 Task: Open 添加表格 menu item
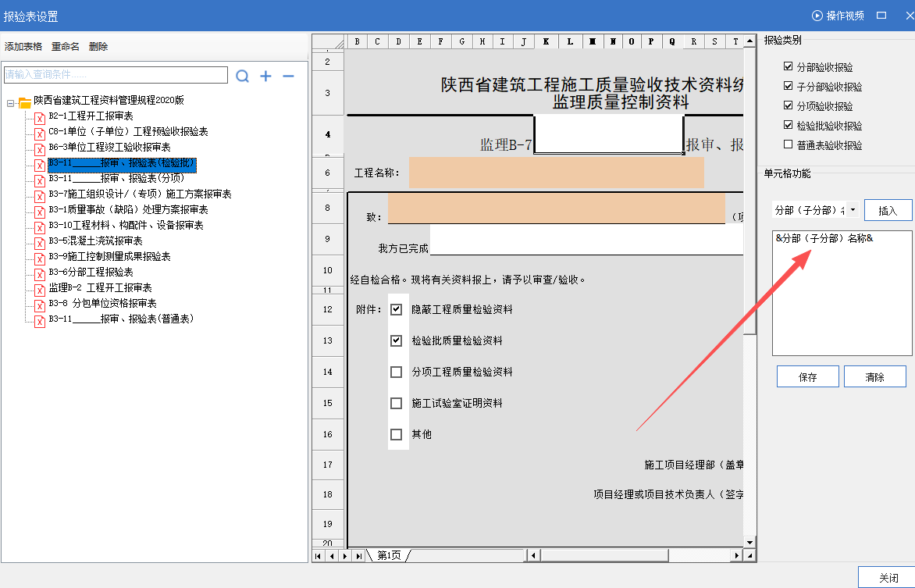point(23,47)
